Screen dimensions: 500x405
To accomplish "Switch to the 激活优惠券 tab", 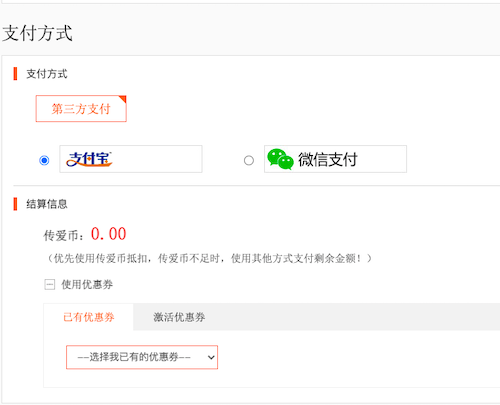I will coord(179,317).
